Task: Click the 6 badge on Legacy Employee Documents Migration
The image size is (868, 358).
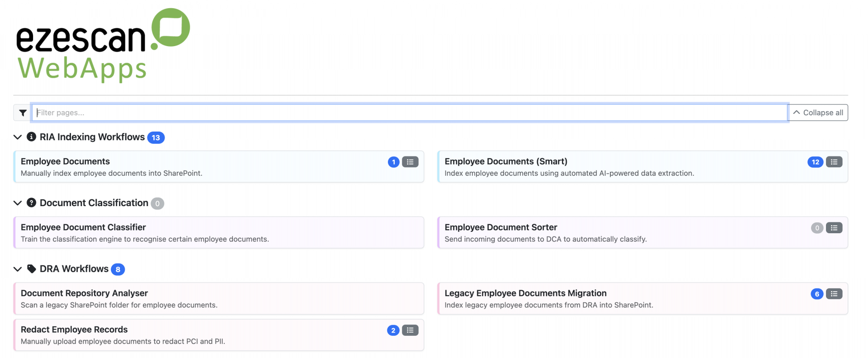Action: click(817, 294)
